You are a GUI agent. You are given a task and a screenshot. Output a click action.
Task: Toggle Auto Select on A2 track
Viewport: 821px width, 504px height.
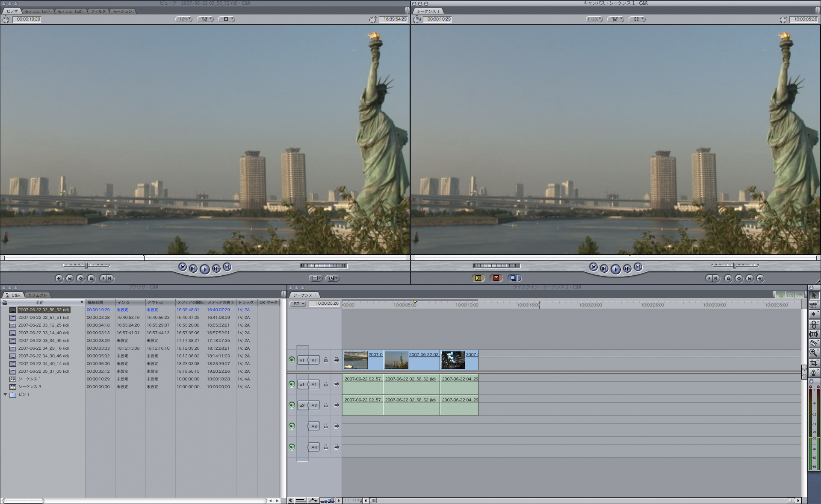[337, 405]
